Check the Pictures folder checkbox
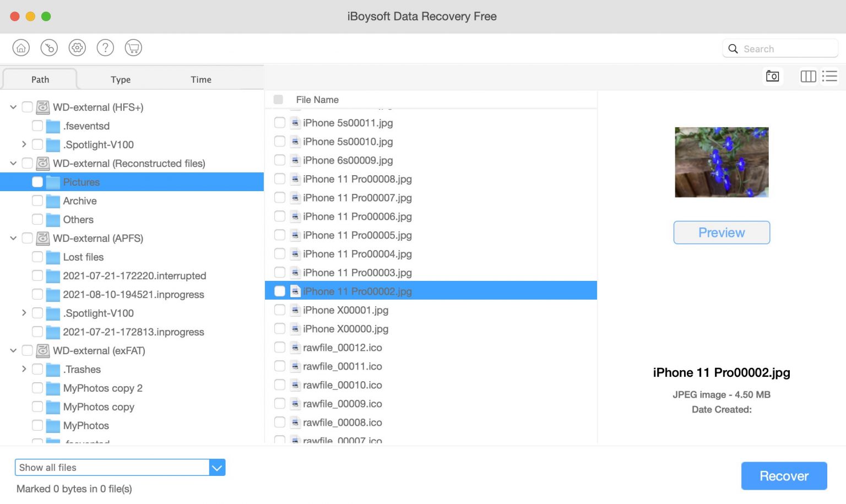 click(37, 182)
